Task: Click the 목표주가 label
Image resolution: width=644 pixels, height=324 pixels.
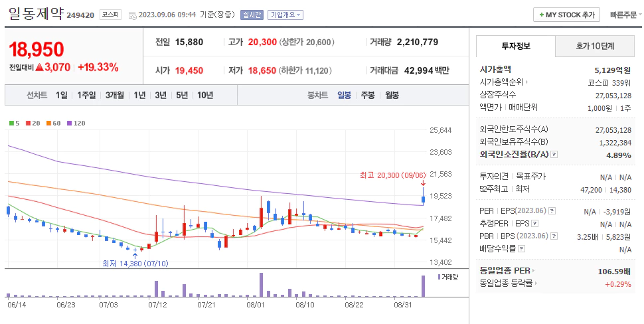Action: click(x=530, y=177)
